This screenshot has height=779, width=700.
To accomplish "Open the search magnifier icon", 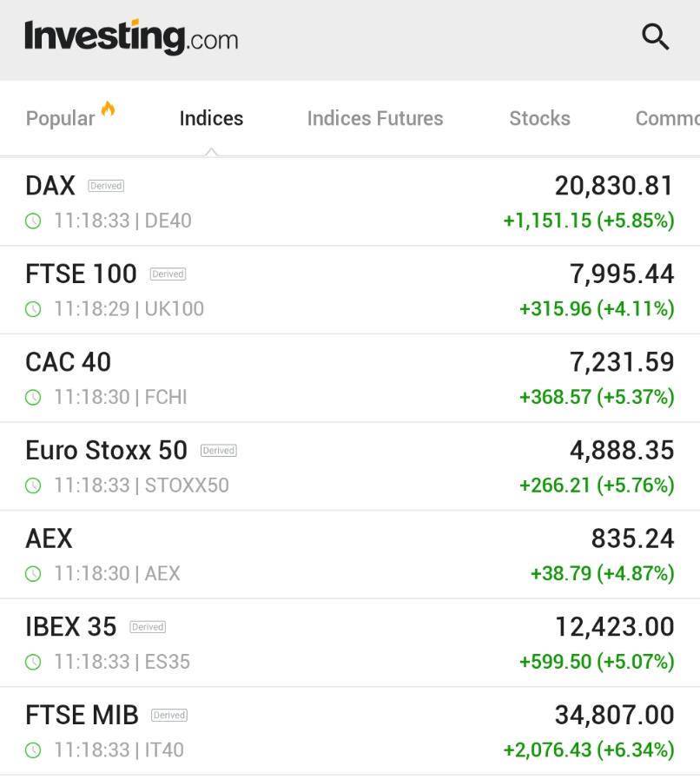I will click(656, 36).
